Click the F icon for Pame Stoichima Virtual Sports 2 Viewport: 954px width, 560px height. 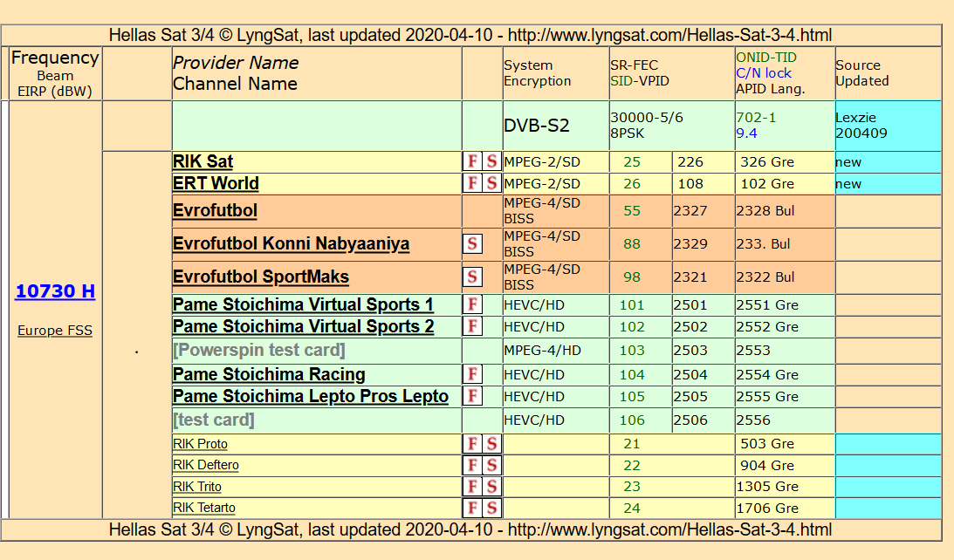point(473,326)
